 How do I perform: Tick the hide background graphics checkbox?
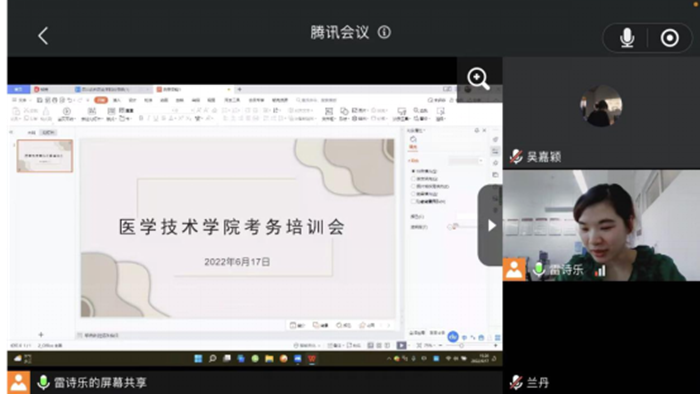click(413, 201)
